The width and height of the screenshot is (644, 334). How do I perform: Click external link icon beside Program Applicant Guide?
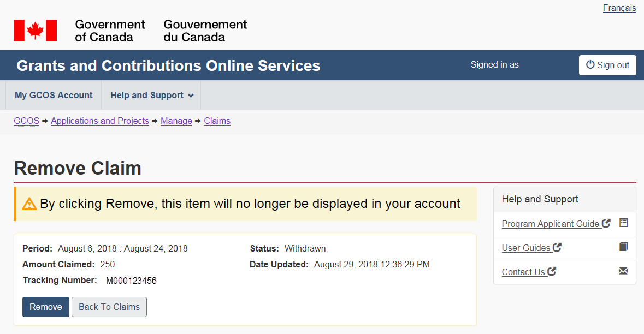[x=606, y=223]
